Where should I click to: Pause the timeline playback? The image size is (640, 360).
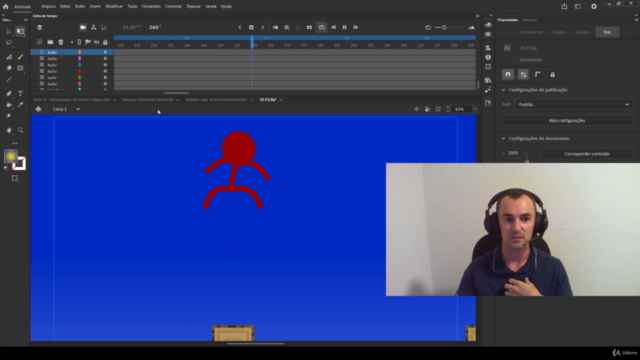click(344, 27)
